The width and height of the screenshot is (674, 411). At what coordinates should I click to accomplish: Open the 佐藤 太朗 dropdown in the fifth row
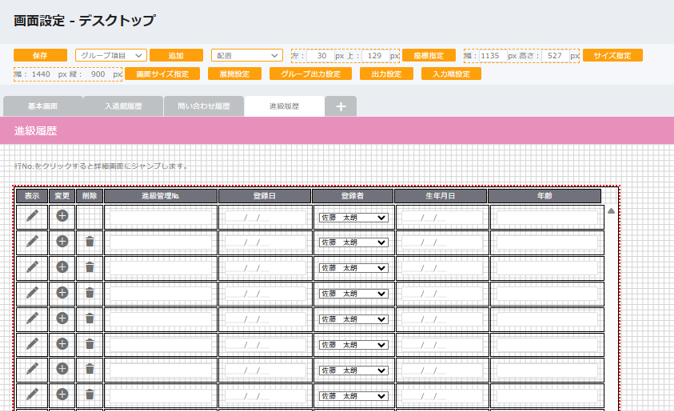pos(353,319)
